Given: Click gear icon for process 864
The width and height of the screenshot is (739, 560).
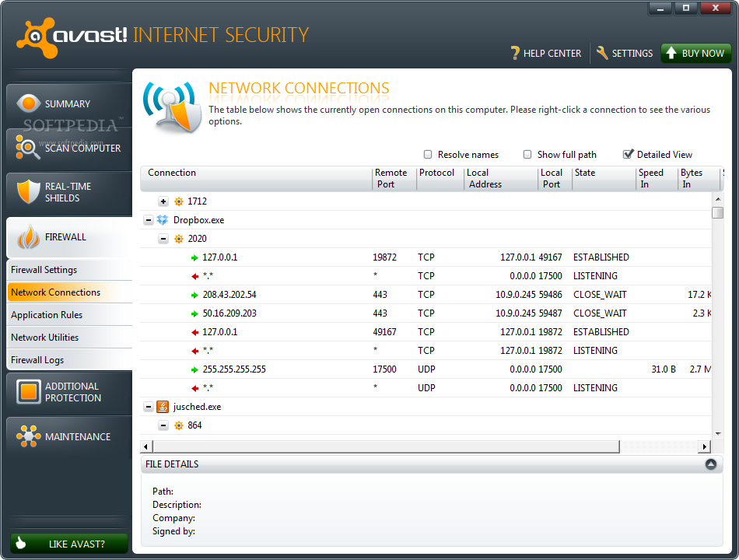Looking at the screenshot, I should 179,425.
